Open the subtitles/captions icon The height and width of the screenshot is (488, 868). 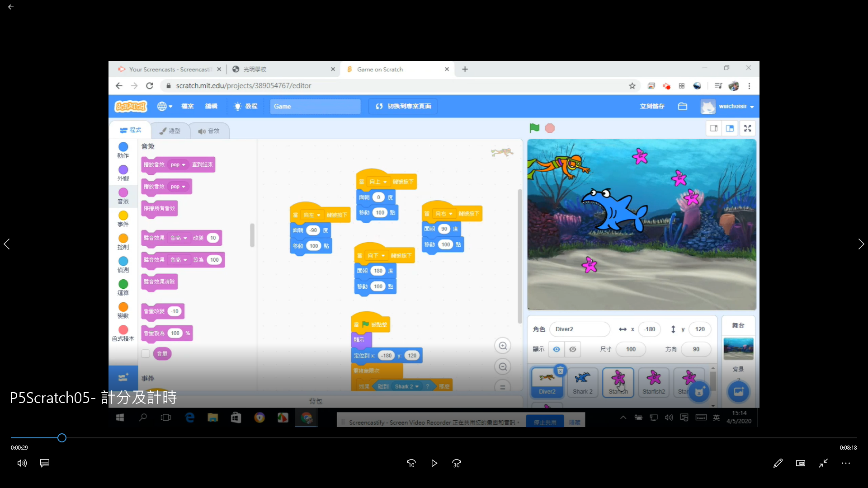45,463
